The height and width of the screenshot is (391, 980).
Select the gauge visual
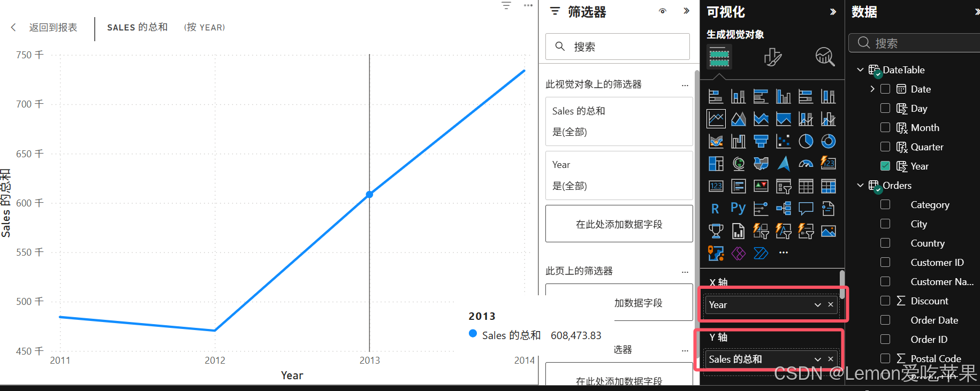tap(806, 164)
